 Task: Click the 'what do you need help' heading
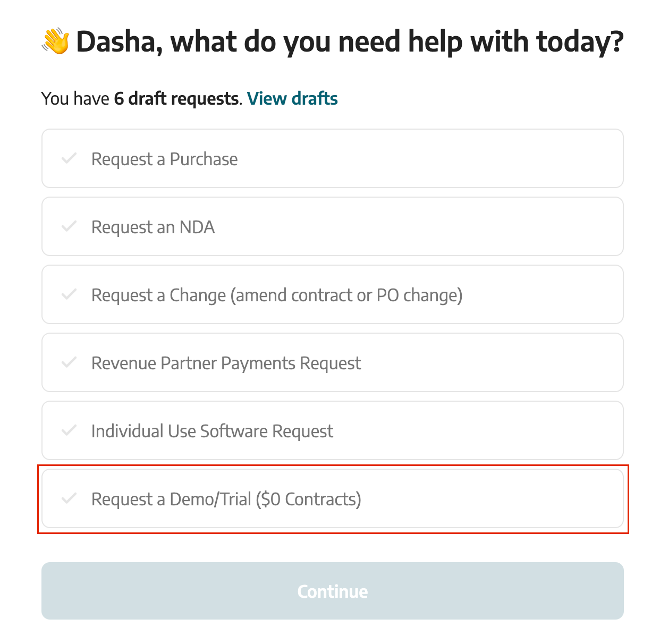tap(351, 41)
